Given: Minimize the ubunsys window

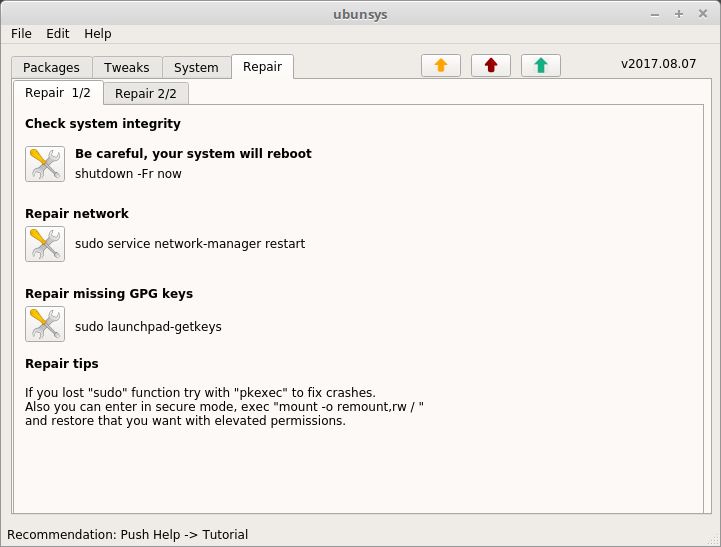Looking at the screenshot, I should 655,15.
